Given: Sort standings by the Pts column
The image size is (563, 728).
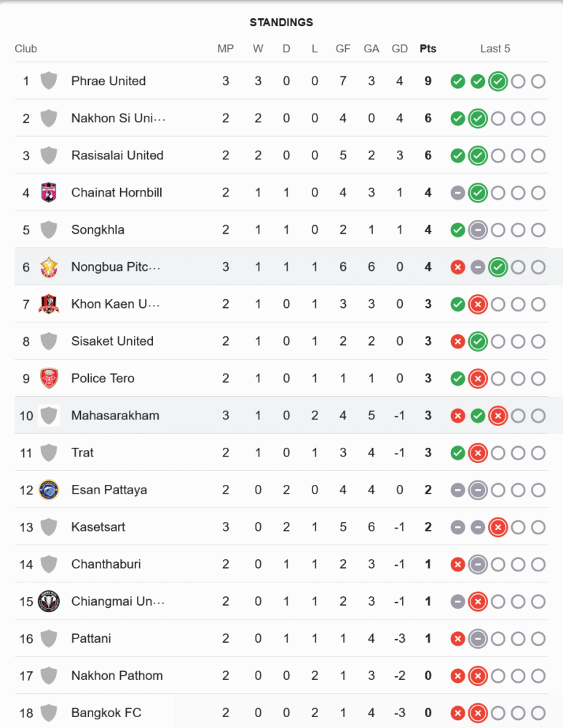Looking at the screenshot, I should click(x=428, y=49).
